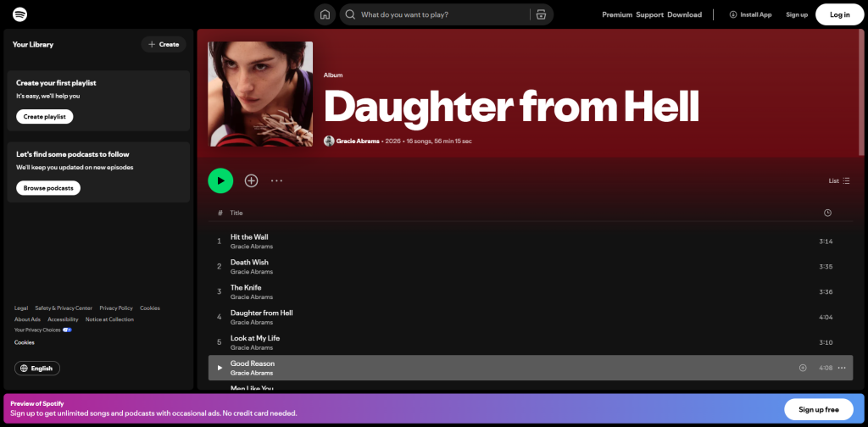
Task: Click the Log in button
Action: pyautogui.click(x=839, y=15)
